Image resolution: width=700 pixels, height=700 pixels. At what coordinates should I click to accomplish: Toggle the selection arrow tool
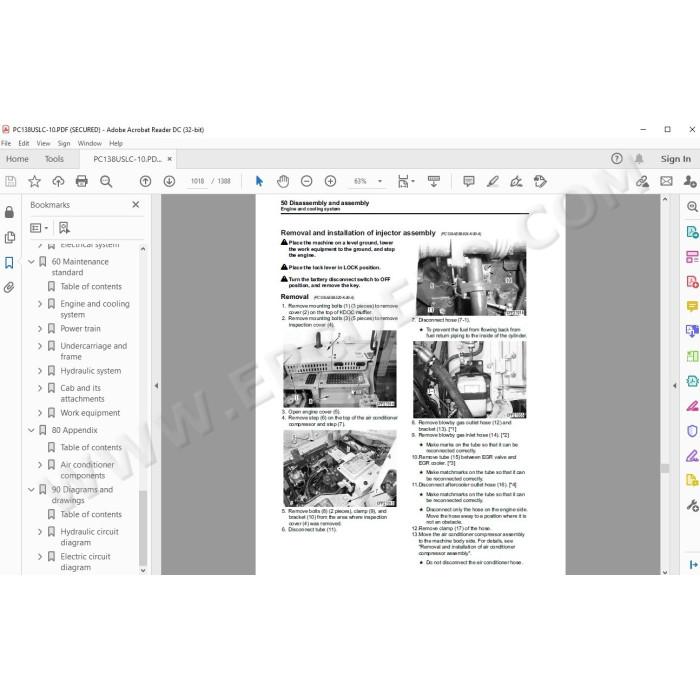[x=259, y=181]
